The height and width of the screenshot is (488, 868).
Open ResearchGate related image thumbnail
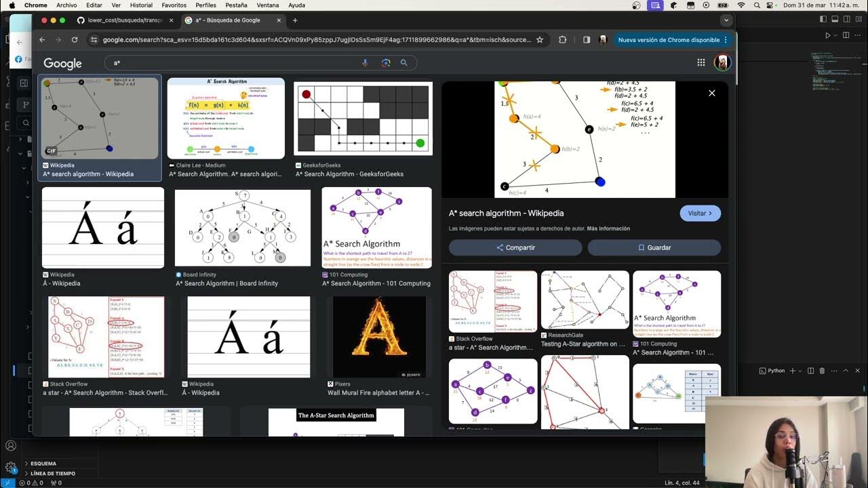[x=585, y=300]
